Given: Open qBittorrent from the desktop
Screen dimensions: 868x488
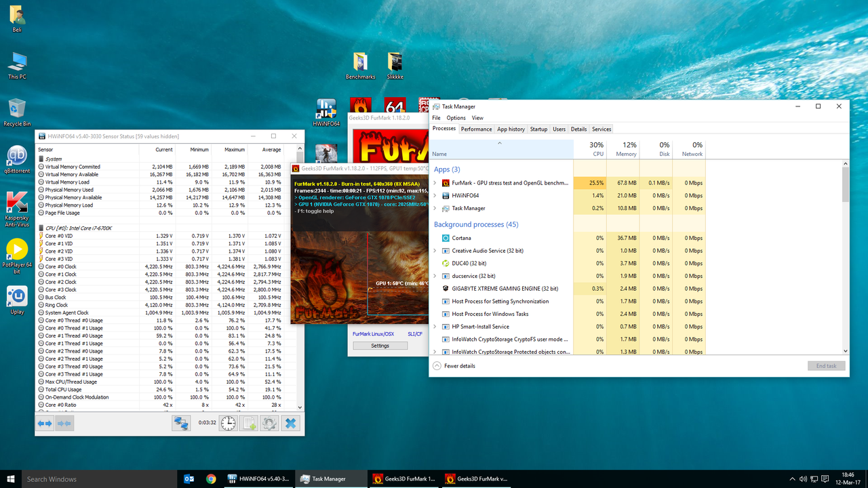Looking at the screenshot, I should pyautogui.click(x=16, y=157).
